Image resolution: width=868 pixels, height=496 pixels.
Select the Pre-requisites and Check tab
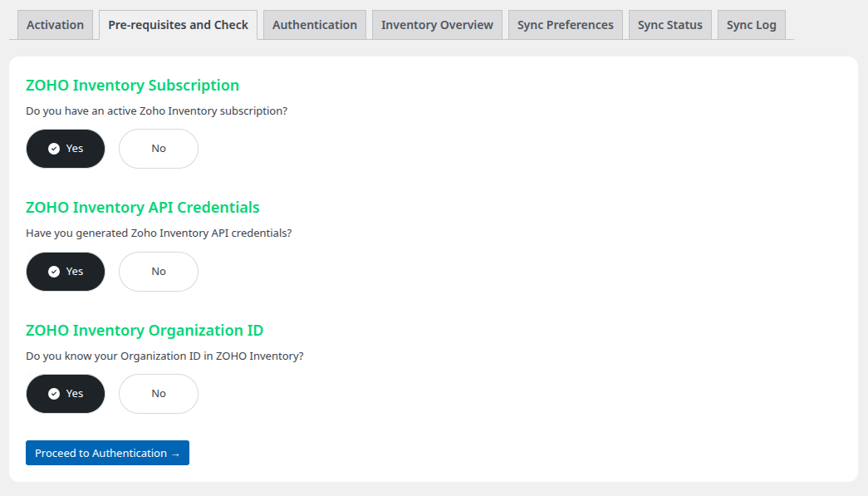177,24
